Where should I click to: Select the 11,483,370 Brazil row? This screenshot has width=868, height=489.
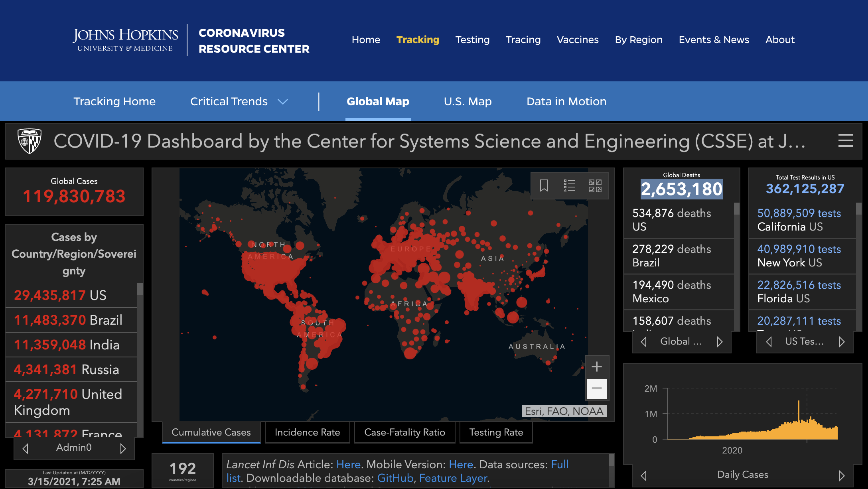click(71, 320)
